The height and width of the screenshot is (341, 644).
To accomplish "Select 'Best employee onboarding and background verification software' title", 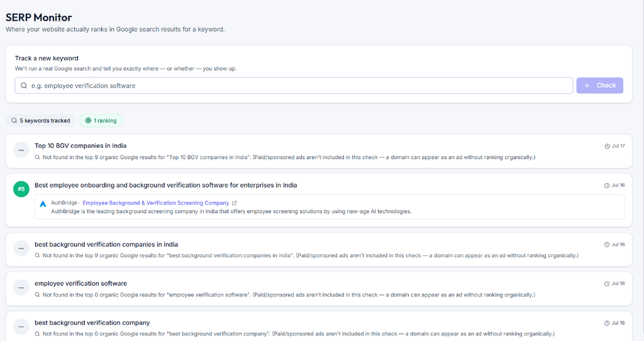I will [x=165, y=186].
